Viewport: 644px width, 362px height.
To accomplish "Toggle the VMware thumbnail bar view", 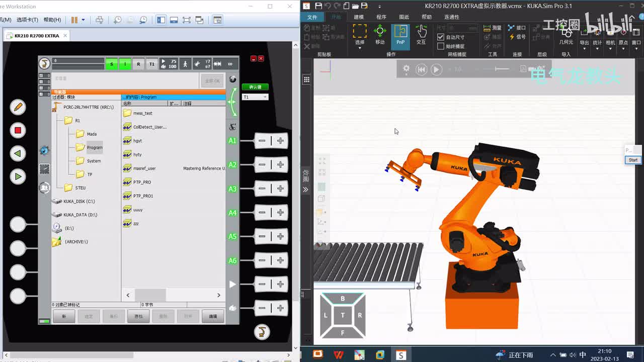I will 174,20.
